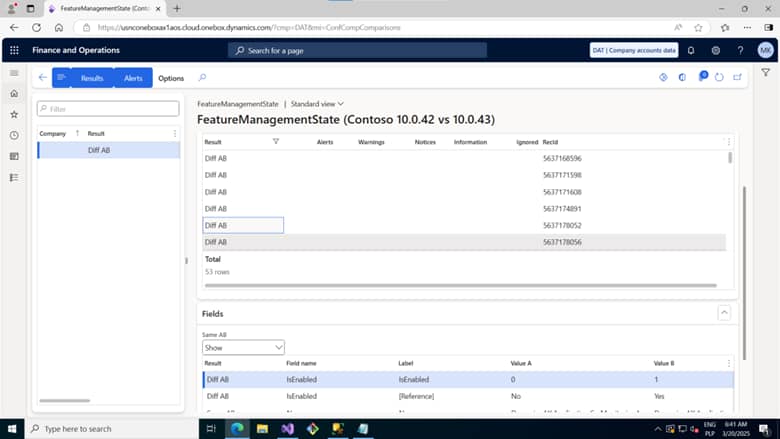Viewport: 780px width, 439px height.
Task: Click the browser address bar
Action: pos(373,28)
